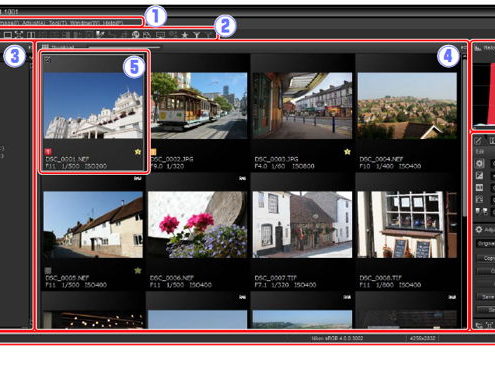Select the DSC_0002.JPG tram thumbnail
Image resolution: width=495 pixels, height=365 pixels.
199,105
